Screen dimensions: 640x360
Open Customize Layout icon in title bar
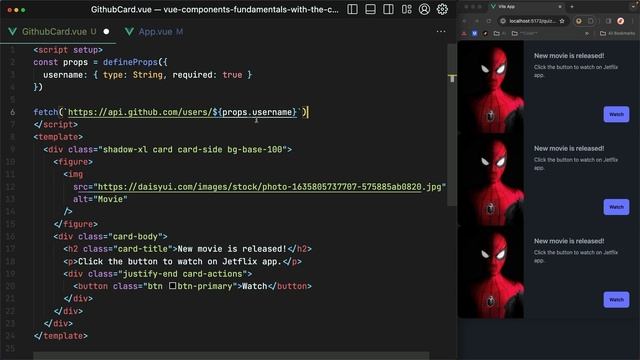point(407,9)
